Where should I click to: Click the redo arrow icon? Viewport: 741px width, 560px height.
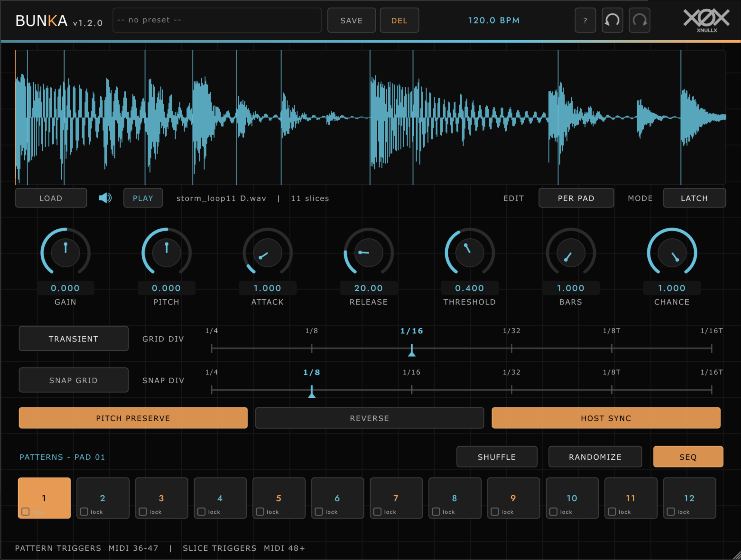tap(639, 20)
